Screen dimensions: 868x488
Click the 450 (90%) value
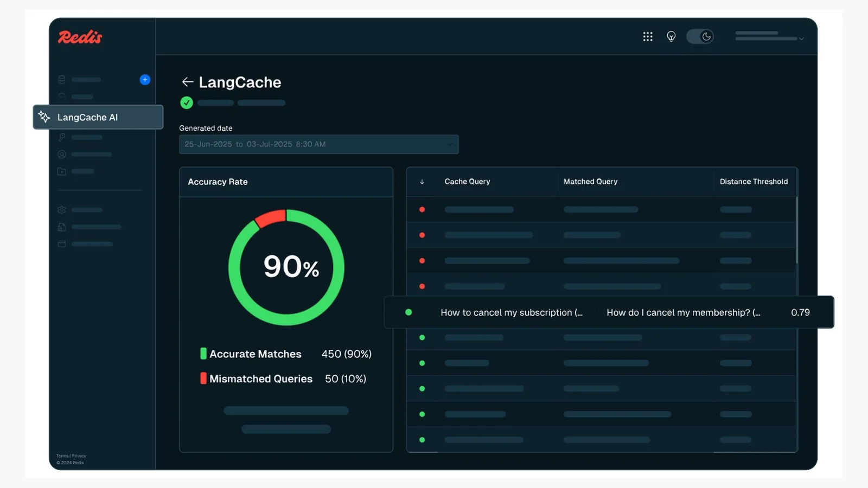pos(347,354)
